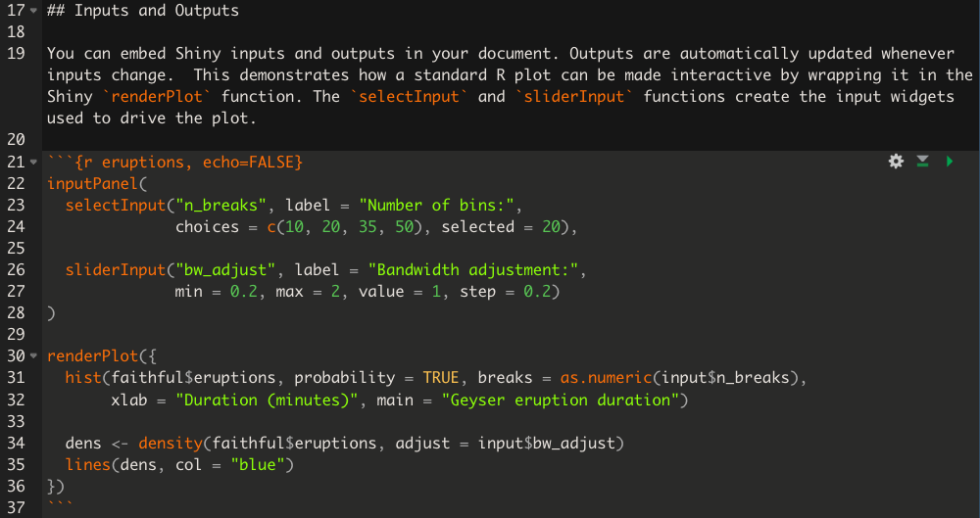980x518 pixels.
Task: Click the inline code `sliderInput` in paragraph
Action: [573, 97]
